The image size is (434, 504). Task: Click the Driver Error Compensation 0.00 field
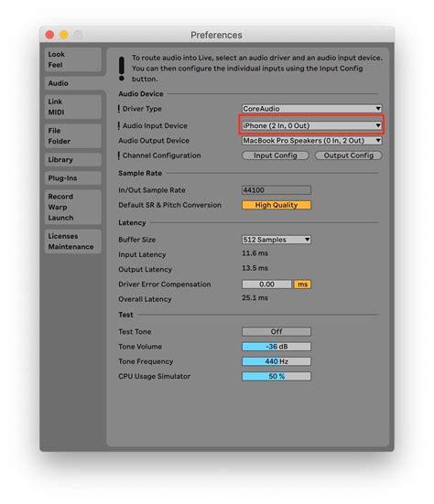coord(266,284)
